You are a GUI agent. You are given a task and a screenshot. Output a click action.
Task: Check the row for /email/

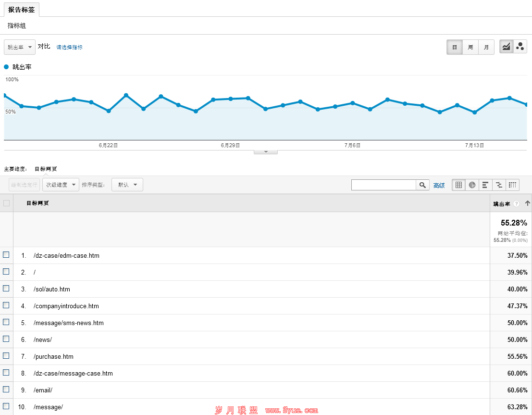(x=6, y=389)
